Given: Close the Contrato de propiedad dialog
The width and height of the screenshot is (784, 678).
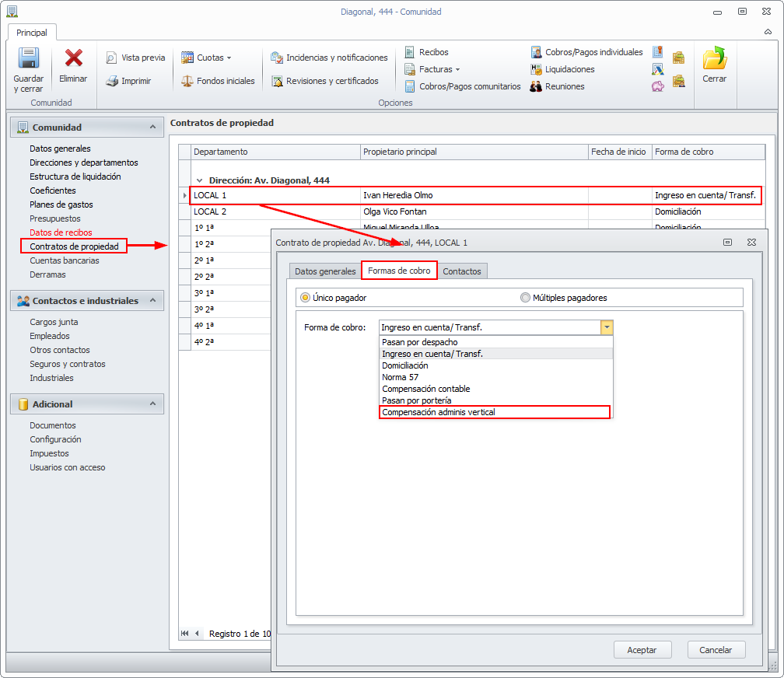Looking at the screenshot, I should 751,242.
